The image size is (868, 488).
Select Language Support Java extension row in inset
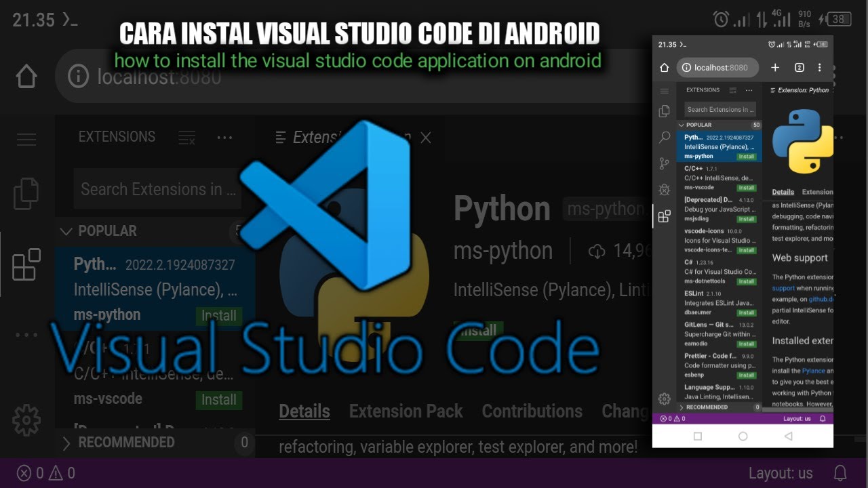click(x=719, y=392)
